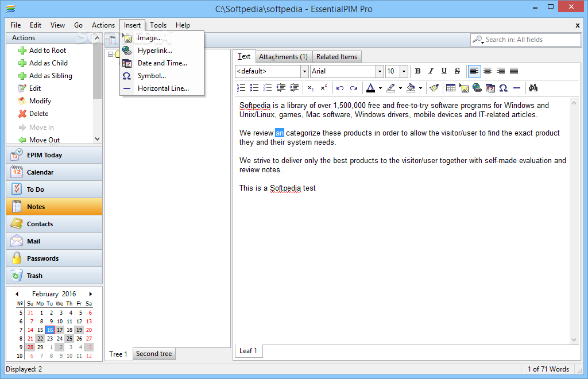Go to next month in mini calendar
This screenshot has width=588, height=379.
(90, 294)
